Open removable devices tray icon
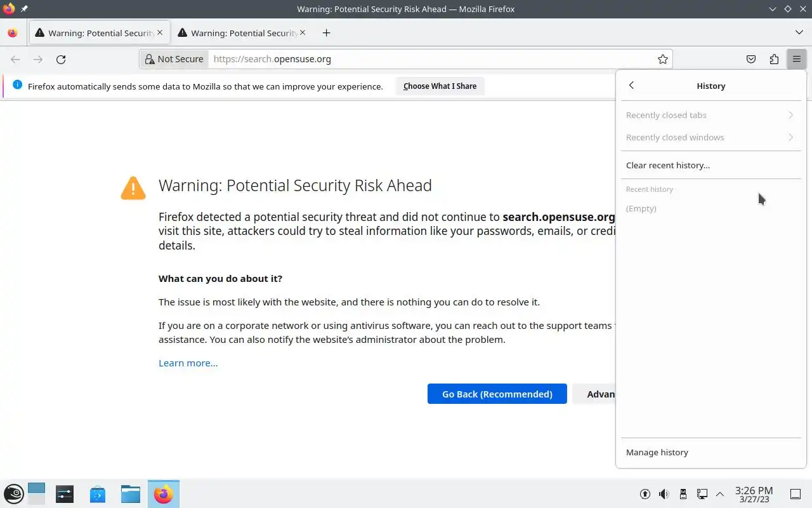 (x=683, y=494)
